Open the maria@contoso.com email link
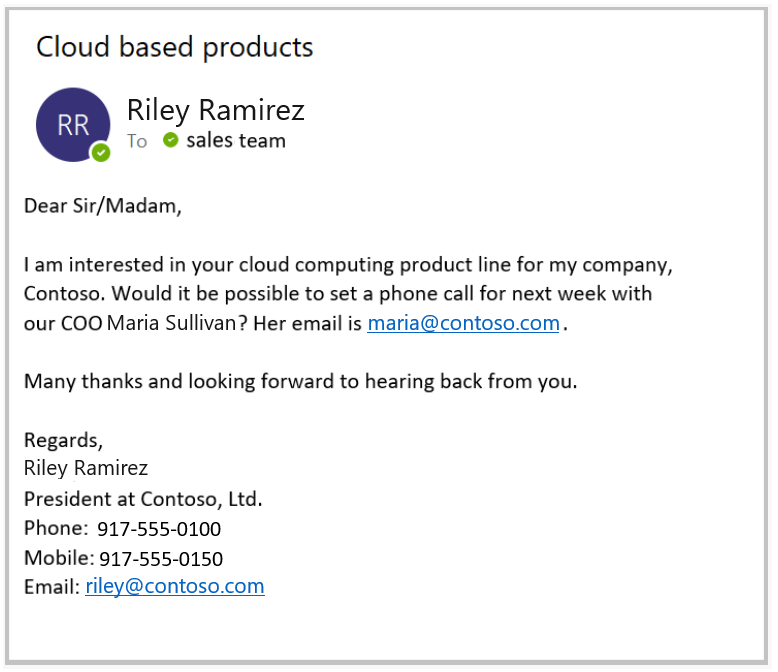 pos(463,323)
